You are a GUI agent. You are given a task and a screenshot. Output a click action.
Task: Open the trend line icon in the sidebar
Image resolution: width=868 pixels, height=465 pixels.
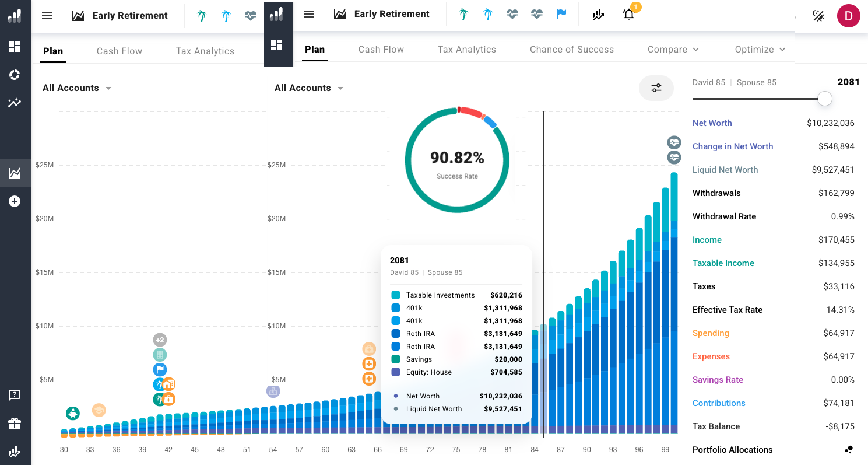click(15, 103)
